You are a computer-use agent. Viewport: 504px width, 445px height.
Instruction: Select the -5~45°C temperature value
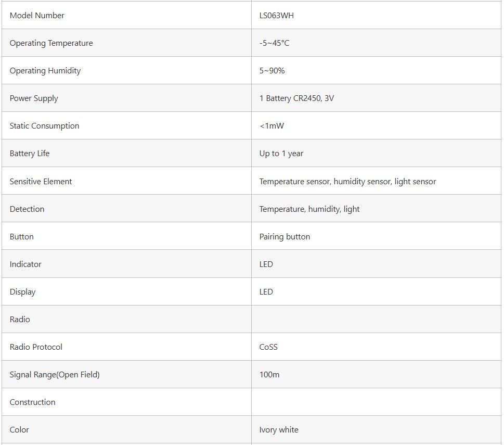[274, 43]
